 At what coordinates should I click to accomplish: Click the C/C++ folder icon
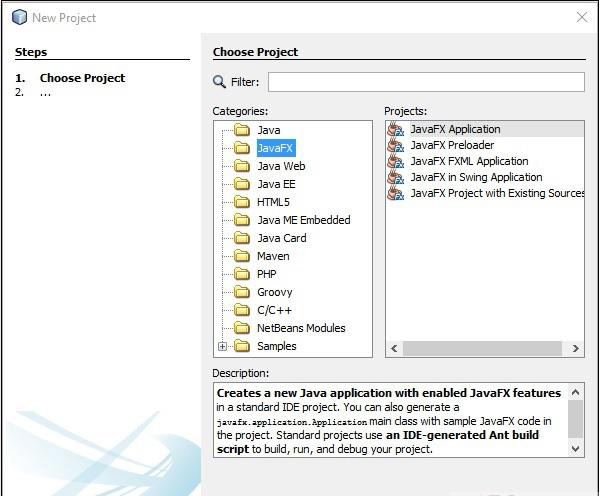[x=242, y=310]
